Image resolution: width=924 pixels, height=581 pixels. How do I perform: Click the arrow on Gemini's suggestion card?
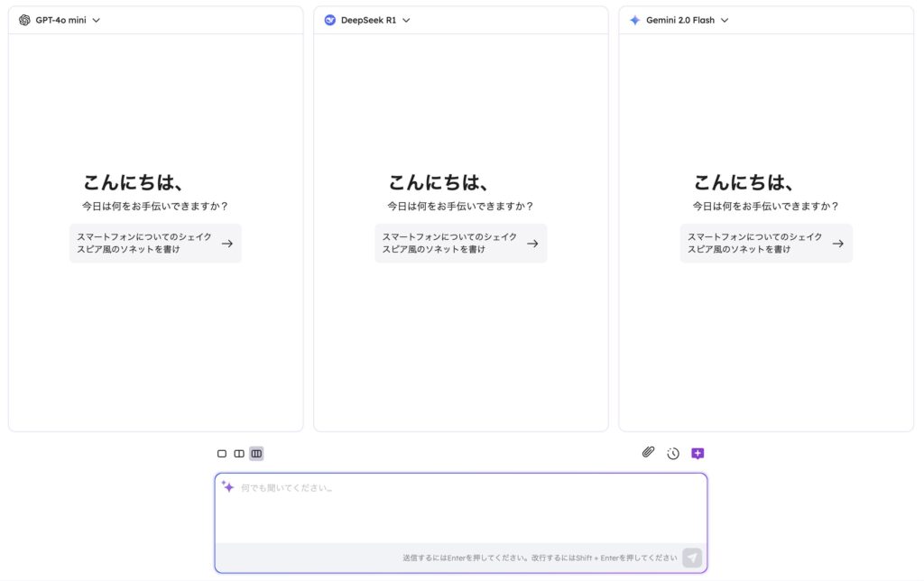pos(838,244)
